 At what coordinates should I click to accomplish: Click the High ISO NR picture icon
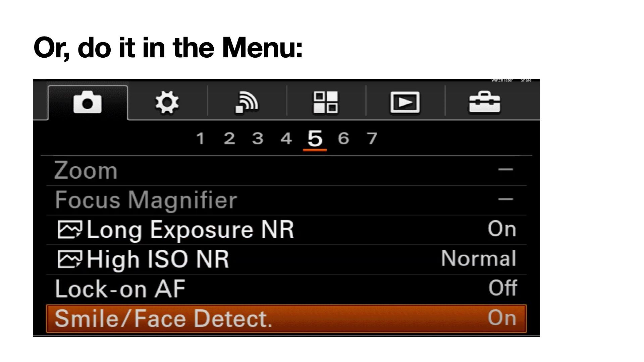[x=69, y=259]
